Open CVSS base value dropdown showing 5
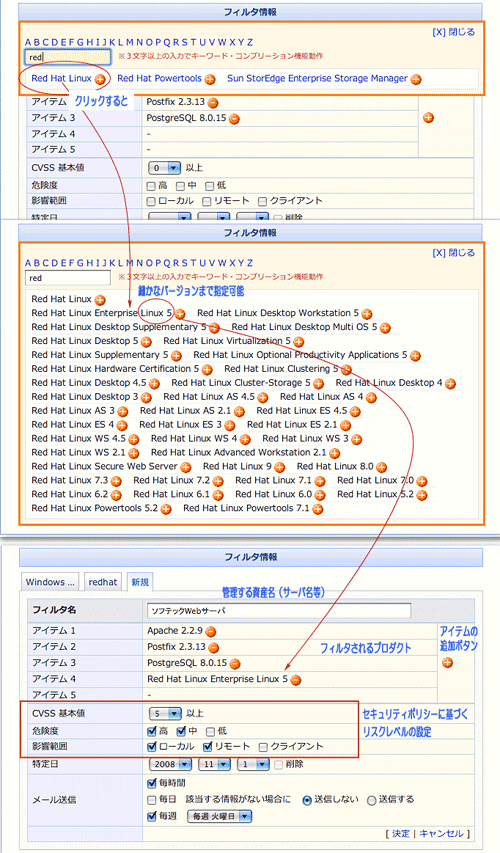 (x=165, y=714)
